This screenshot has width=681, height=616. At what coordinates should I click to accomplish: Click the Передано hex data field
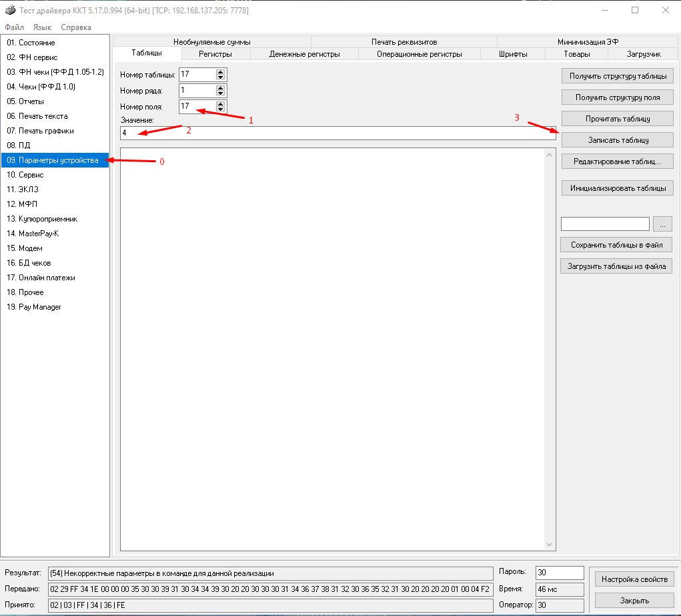(x=271, y=589)
